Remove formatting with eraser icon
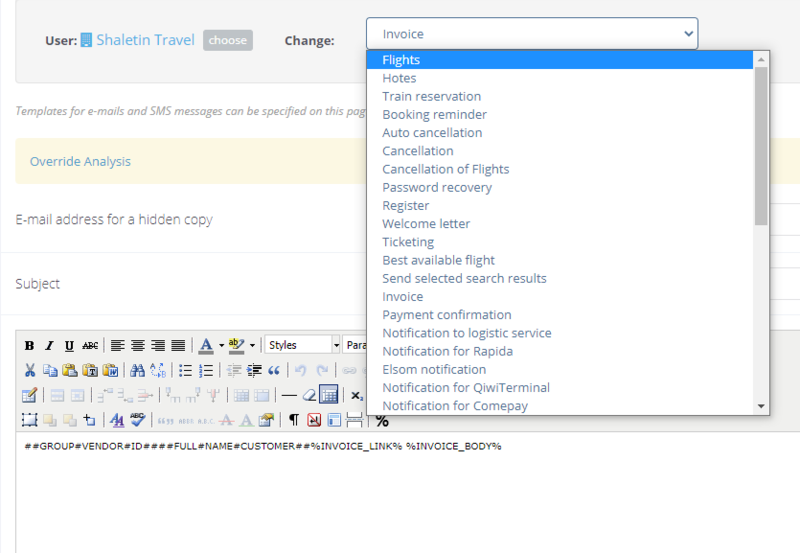 pos(309,395)
